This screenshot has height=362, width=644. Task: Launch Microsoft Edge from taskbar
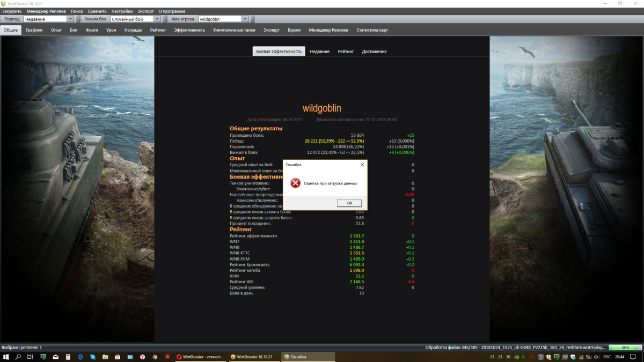(x=80, y=357)
